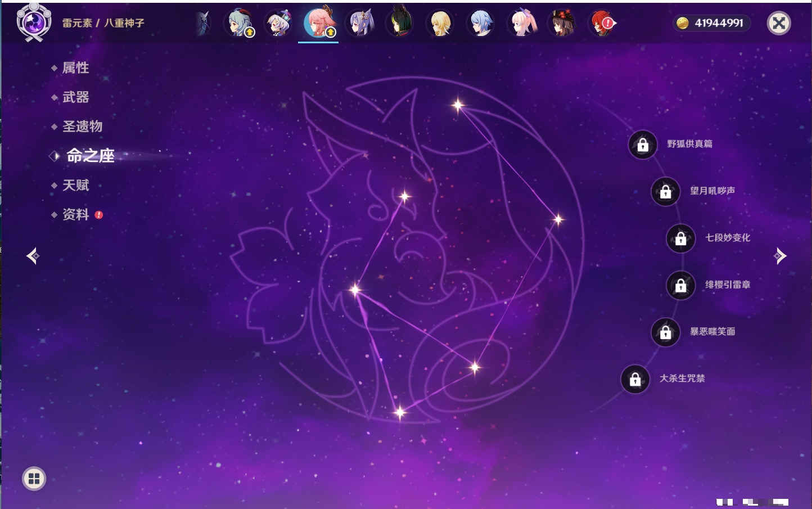Click lock icon for 望月吼哕声
Viewport: 812px width, 509px height.
pos(666,192)
